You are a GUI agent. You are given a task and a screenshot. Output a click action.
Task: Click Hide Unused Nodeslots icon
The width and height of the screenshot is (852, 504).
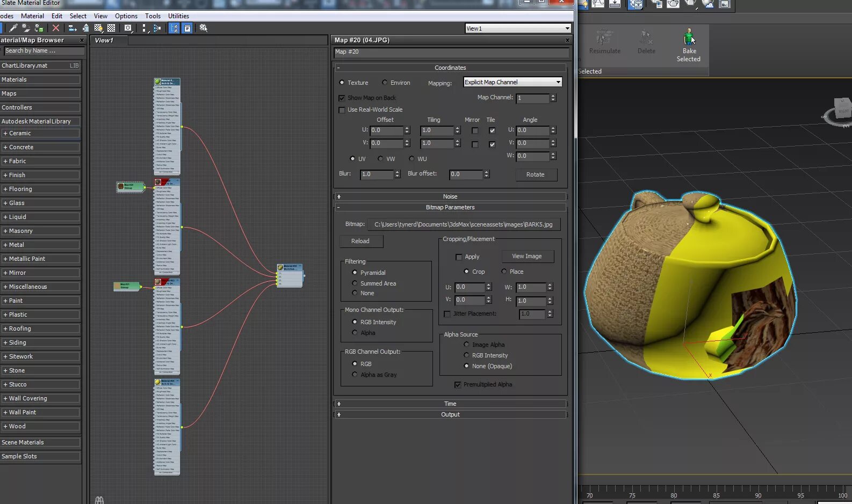point(85,28)
